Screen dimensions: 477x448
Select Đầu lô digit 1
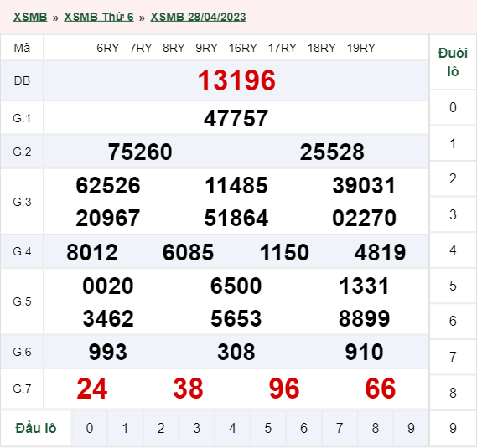(125, 428)
